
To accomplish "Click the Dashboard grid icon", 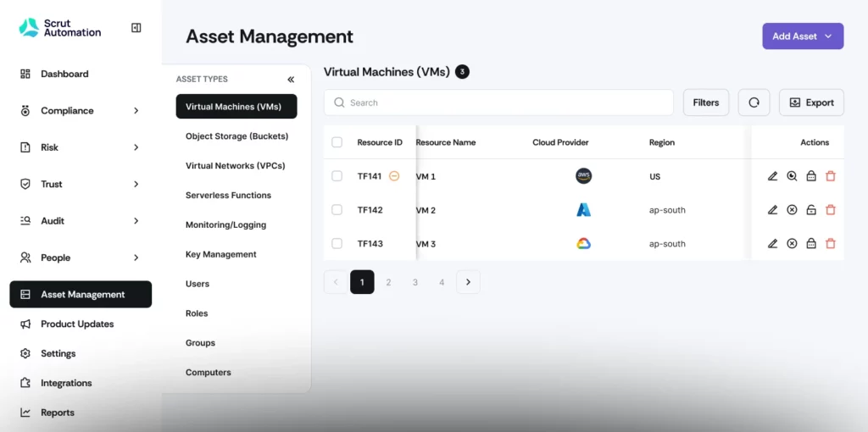I will (x=25, y=75).
